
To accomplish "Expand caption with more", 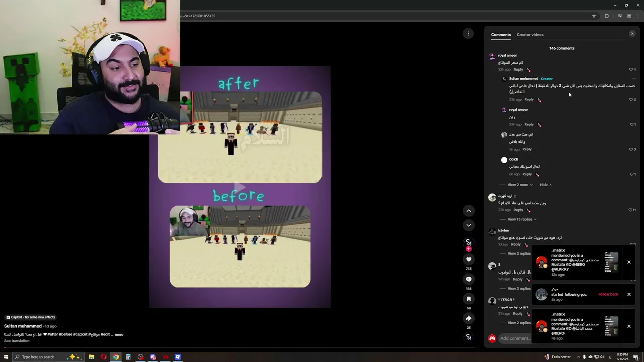I will 119,334.
